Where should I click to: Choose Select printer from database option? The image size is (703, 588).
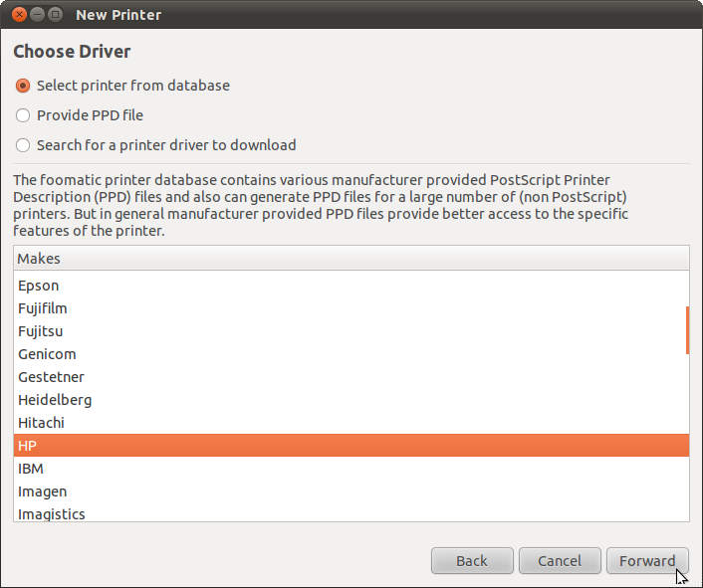tap(23, 86)
